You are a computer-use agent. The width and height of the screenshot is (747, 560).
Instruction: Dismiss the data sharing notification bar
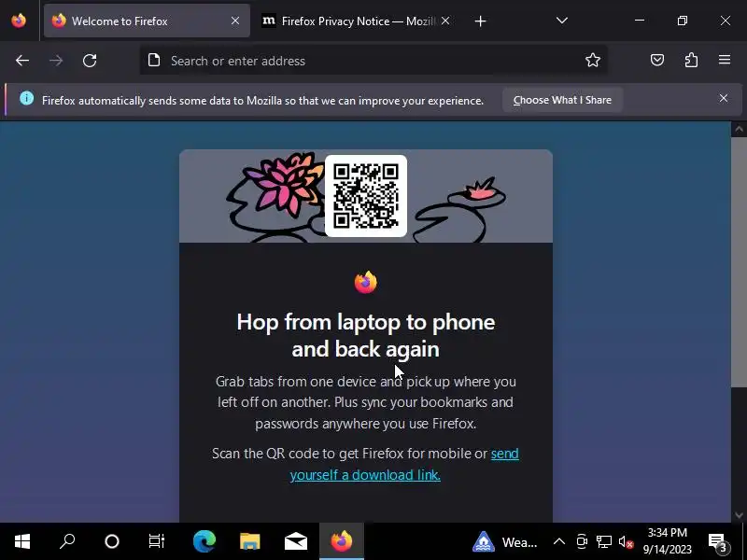723,98
